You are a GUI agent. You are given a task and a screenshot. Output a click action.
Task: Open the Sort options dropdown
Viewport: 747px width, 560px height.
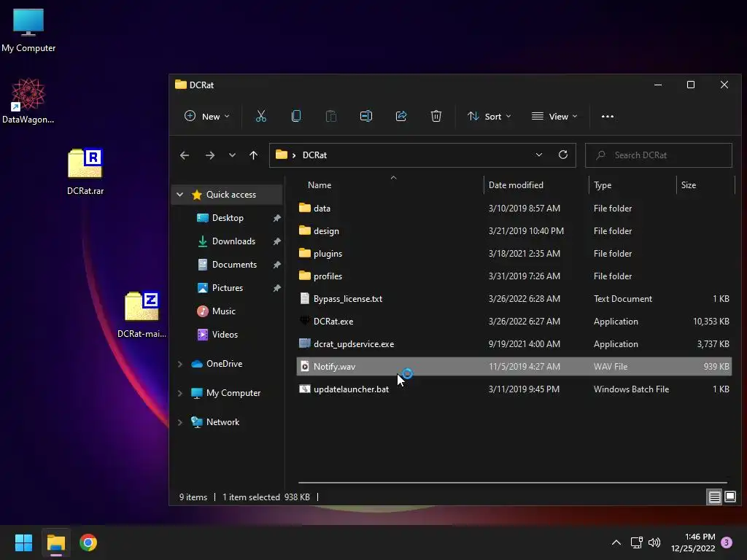click(x=489, y=116)
